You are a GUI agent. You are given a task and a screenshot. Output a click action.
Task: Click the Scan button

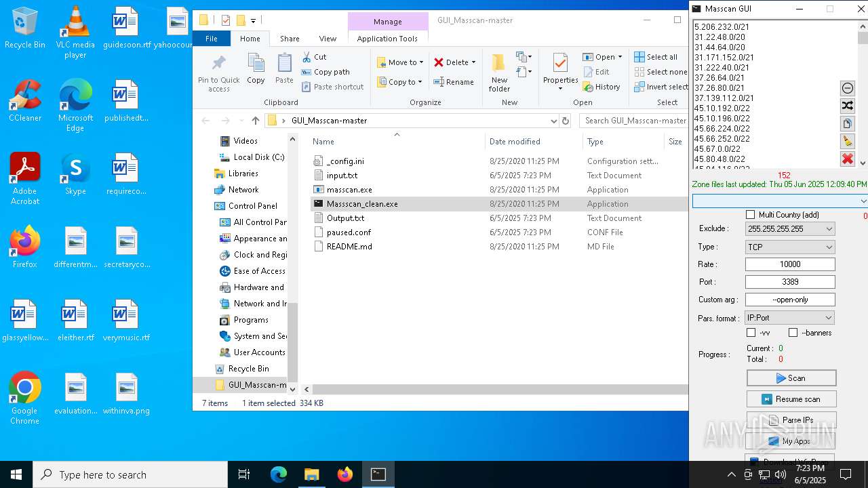click(791, 378)
